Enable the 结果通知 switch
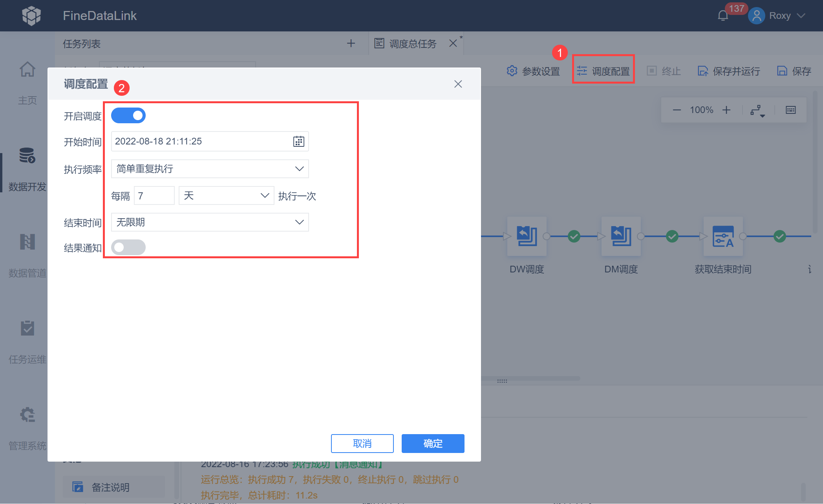 pos(128,247)
